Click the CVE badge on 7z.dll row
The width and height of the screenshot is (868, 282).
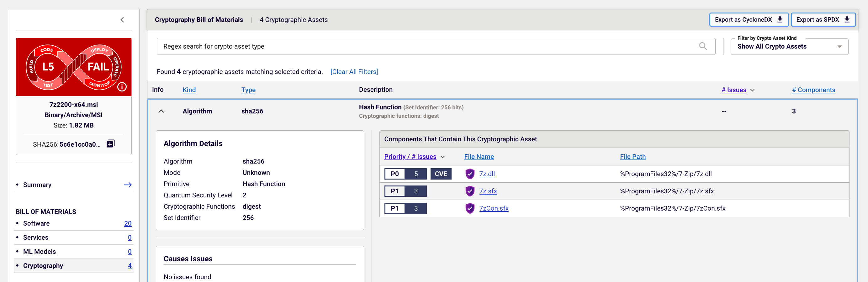tap(440, 174)
